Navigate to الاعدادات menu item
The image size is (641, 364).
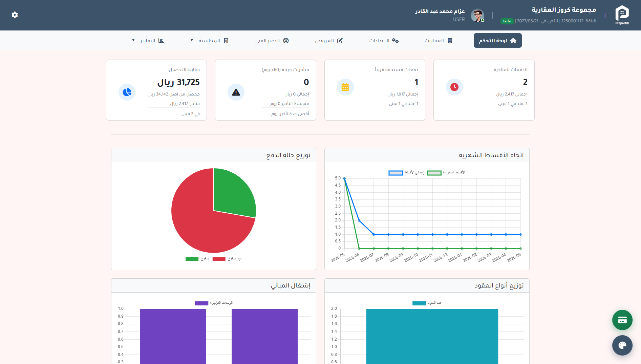point(383,40)
